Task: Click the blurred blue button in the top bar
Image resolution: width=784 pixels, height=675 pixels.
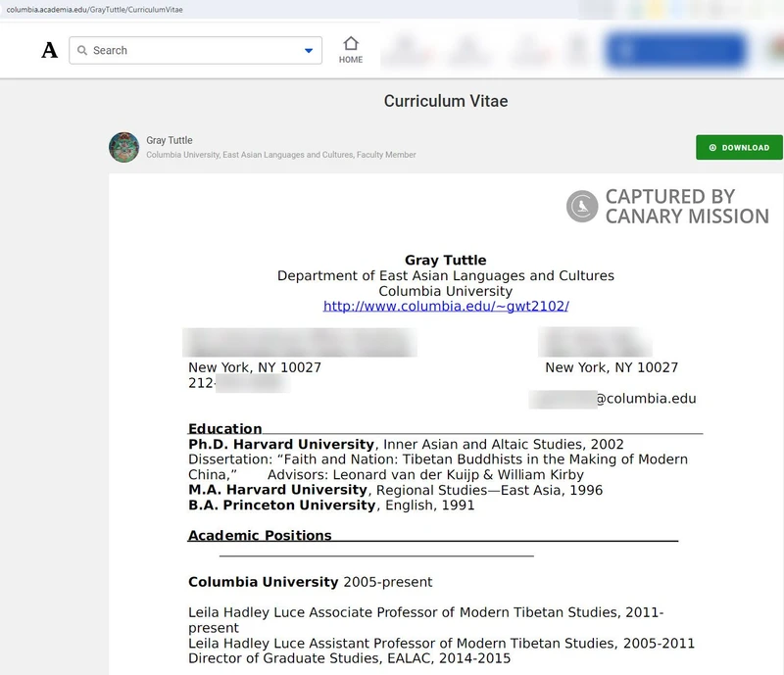Action: click(676, 50)
